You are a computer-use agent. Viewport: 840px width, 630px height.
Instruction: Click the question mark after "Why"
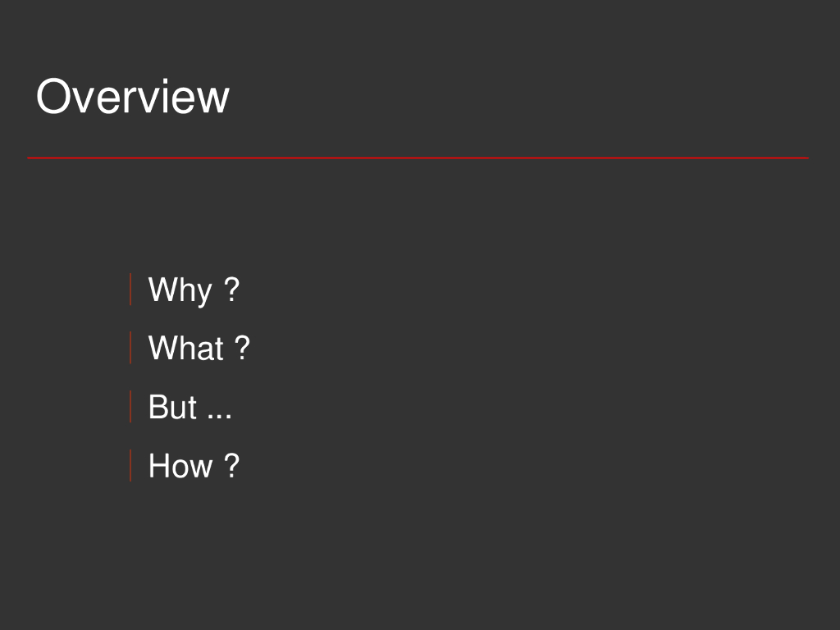coord(232,290)
